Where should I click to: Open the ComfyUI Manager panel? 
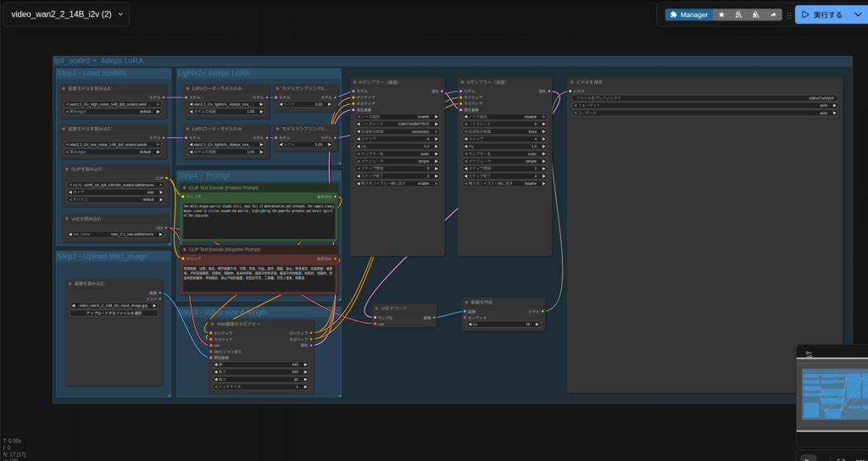[687, 14]
